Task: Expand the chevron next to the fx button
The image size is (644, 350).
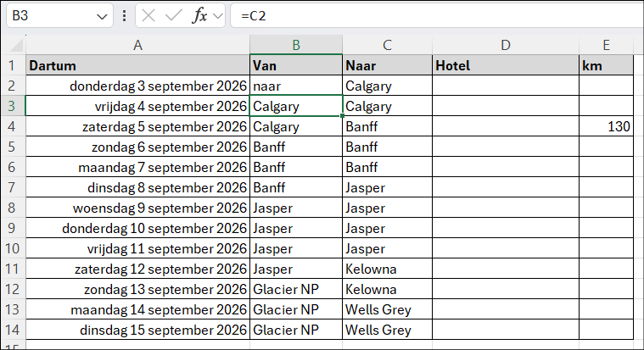Action: pos(219,16)
